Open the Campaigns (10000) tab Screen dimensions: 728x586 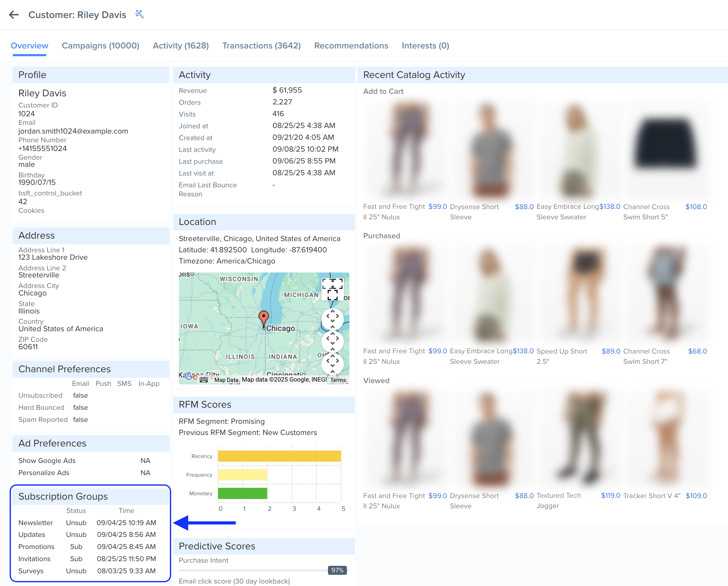point(100,46)
